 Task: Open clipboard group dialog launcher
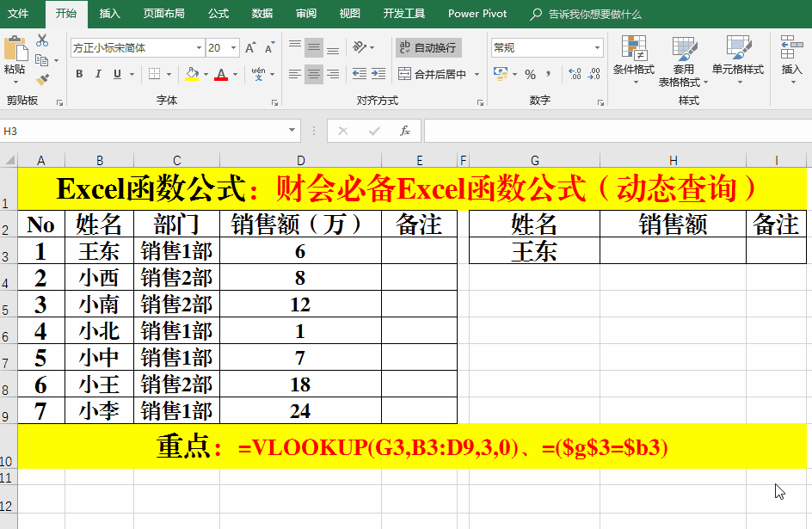pos(59,103)
